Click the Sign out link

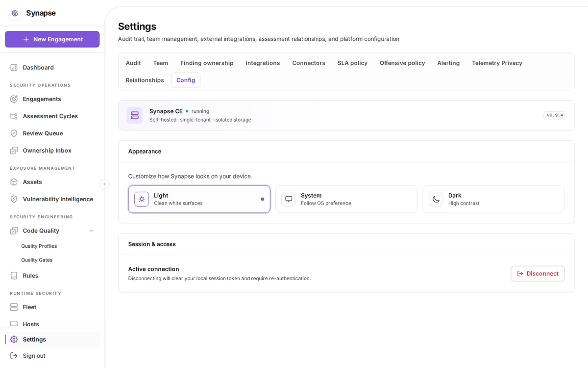click(x=52, y=355)
